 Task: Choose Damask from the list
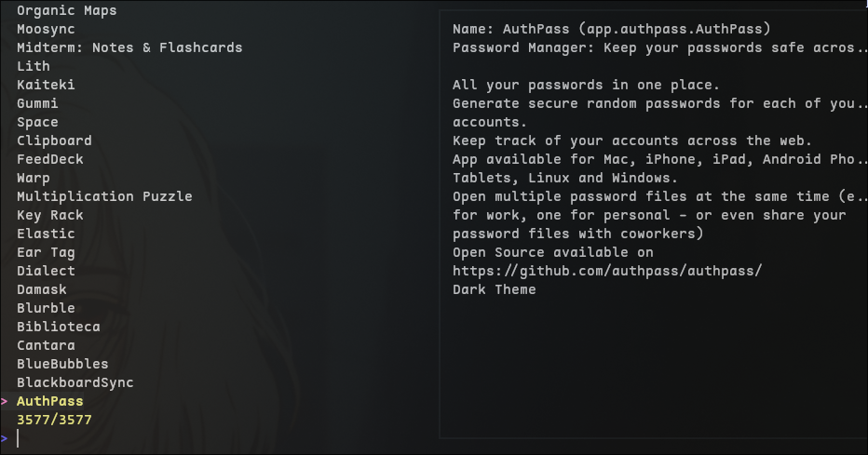[x=42, y=289]
